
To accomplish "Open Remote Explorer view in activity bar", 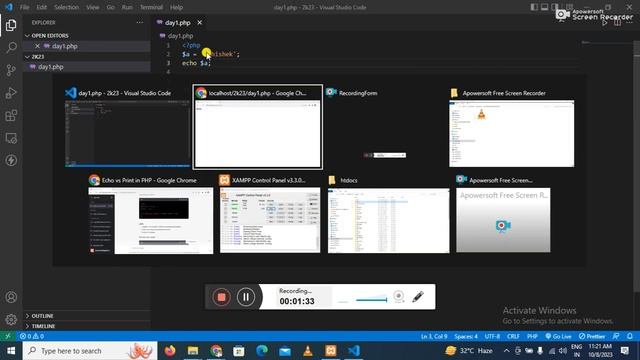I will pos(11,138).
